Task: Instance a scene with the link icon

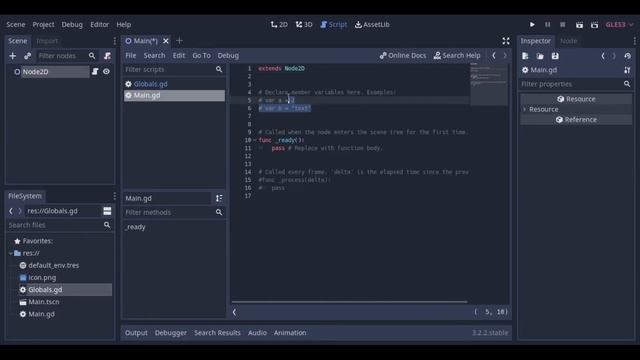Action: [27, 56]
